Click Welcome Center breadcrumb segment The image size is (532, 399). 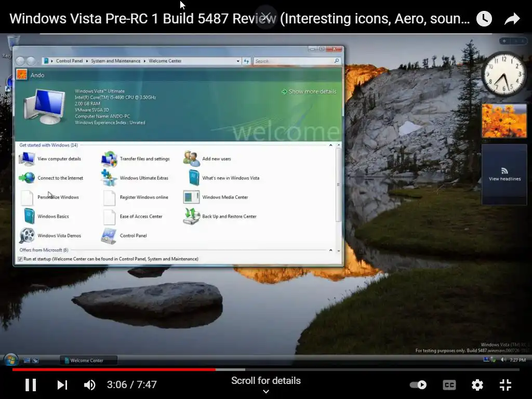click(165, 61)
